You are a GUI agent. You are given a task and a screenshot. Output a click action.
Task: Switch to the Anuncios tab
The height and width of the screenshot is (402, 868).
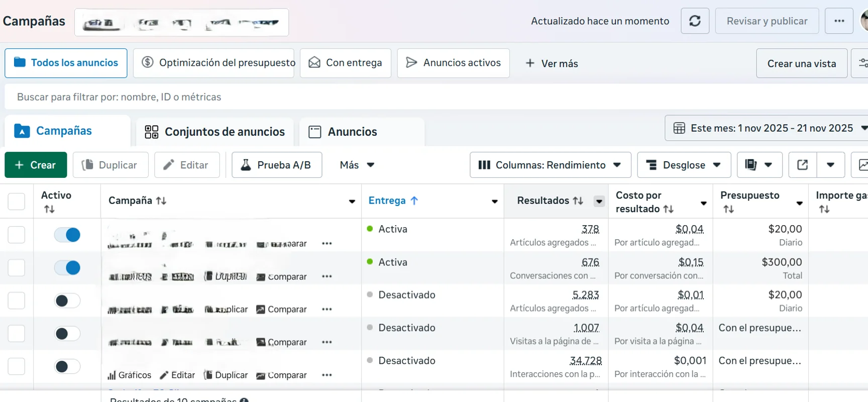click(x=362, y=132)
